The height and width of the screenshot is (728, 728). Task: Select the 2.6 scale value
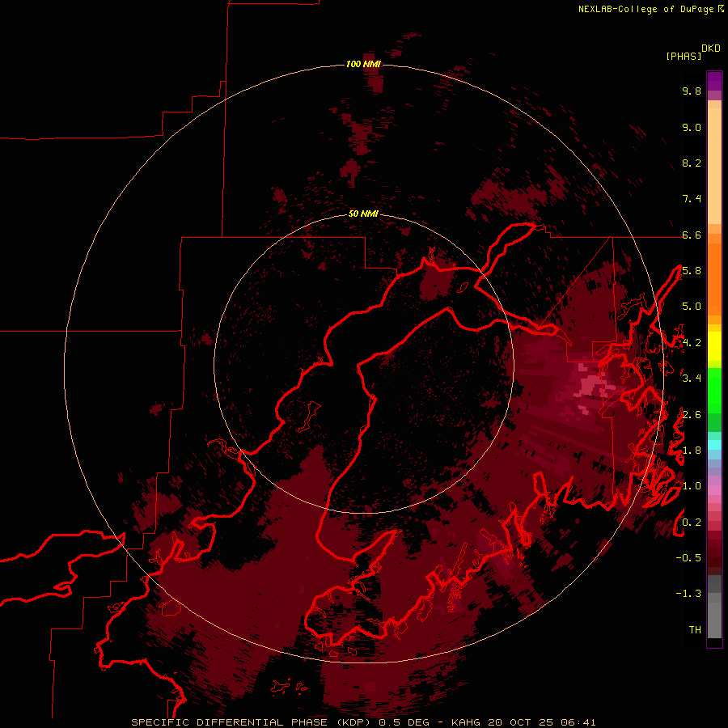click(x=692, y=415)
